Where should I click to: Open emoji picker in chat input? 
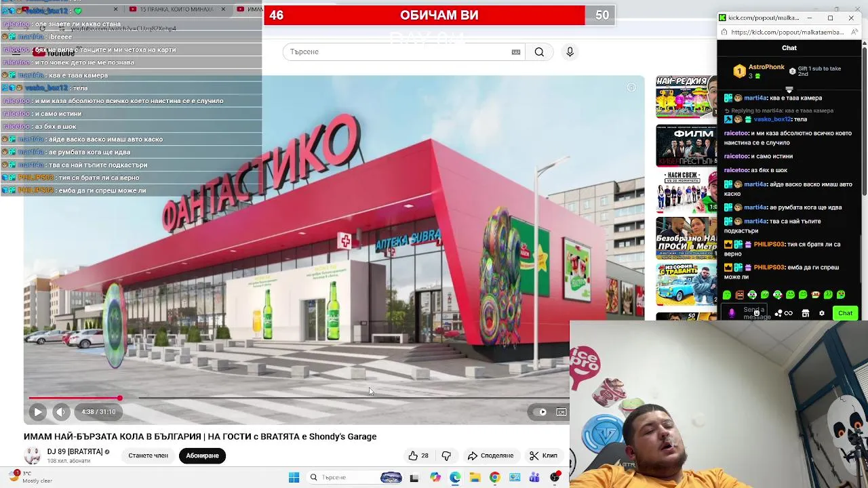click(x=757, y=313)
